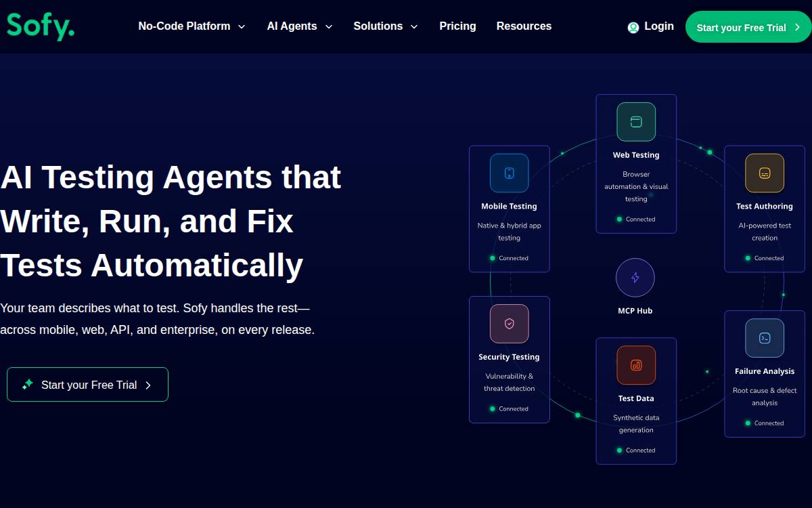Screen dimensions: 812x508
Task: Click 'AI-powered test creation' text
Action: 765,232
